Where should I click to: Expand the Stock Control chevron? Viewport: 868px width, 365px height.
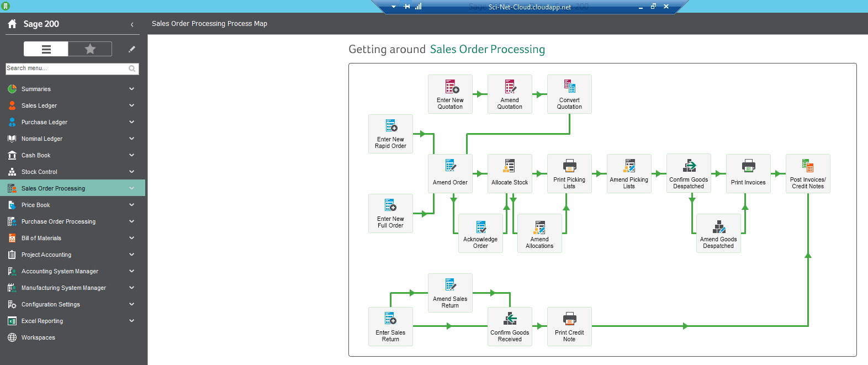tap(131, 172)
